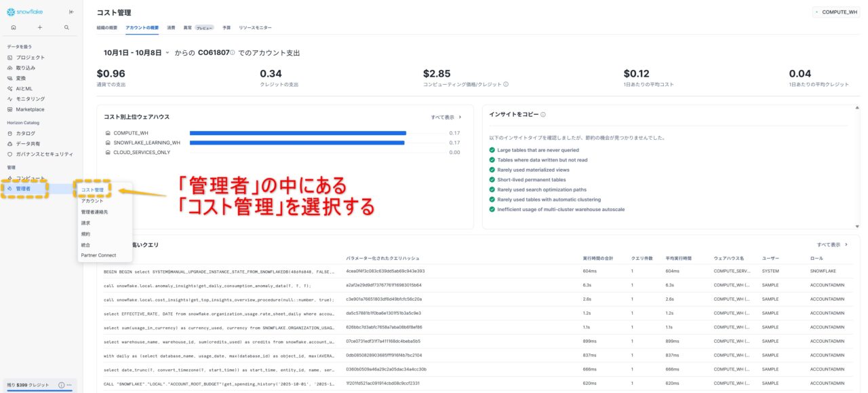The height and width of the screenshot is (393, 868).
Task: Click info icon next to インサイトをコピー
Action: (543, 115)
